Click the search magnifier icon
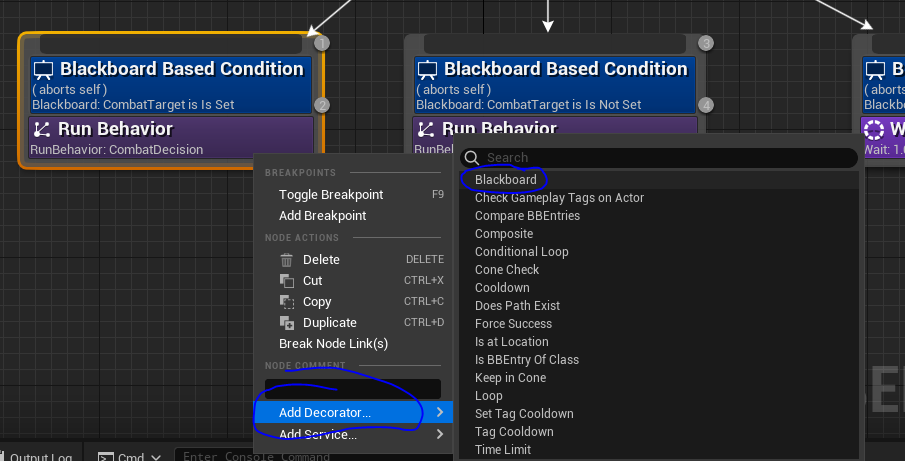Image resolution: width=905 pixels, height=461 pixels. [x=472, y=158]
